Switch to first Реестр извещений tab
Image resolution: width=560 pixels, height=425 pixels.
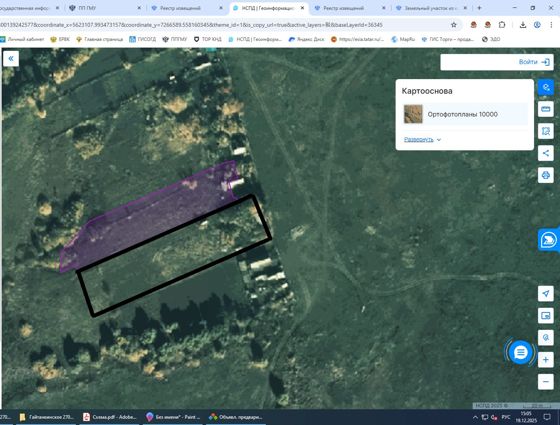point(186,8)
